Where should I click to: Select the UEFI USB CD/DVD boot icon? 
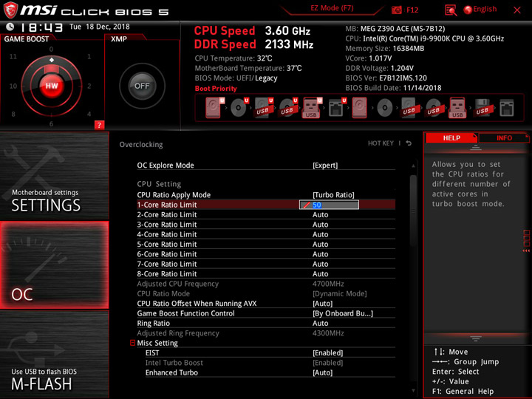click(288, 108)
